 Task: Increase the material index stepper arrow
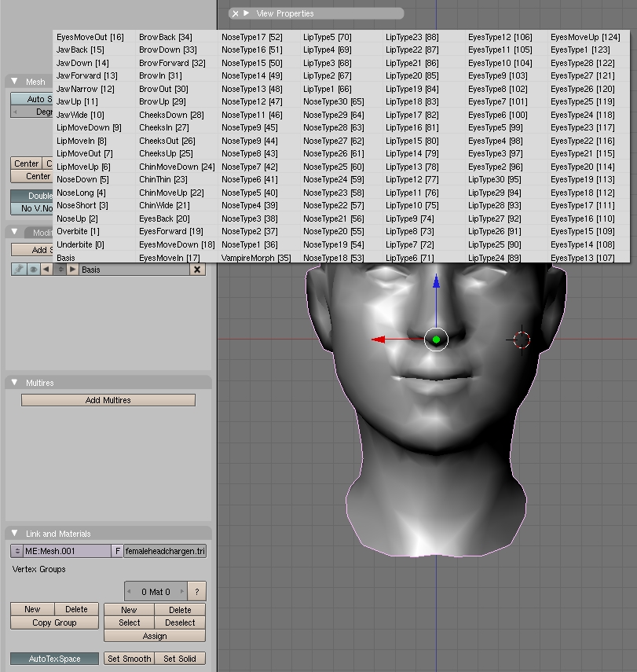tap(183, 592)
